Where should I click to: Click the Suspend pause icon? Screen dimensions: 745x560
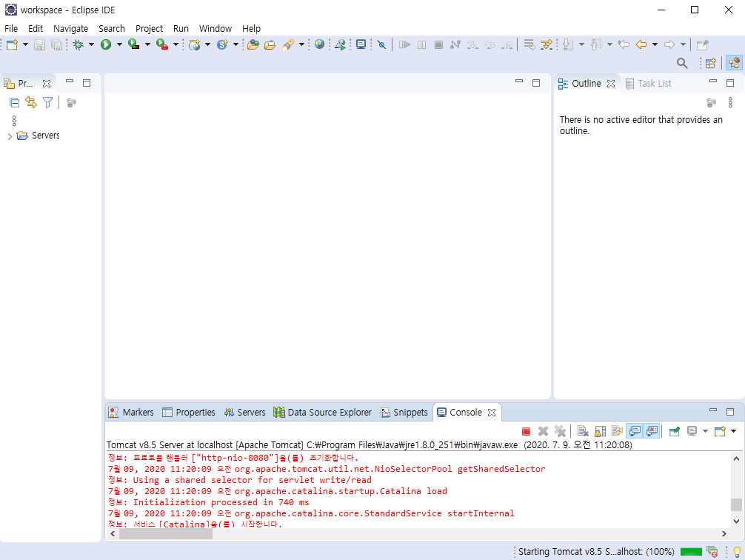pos(421,44)
